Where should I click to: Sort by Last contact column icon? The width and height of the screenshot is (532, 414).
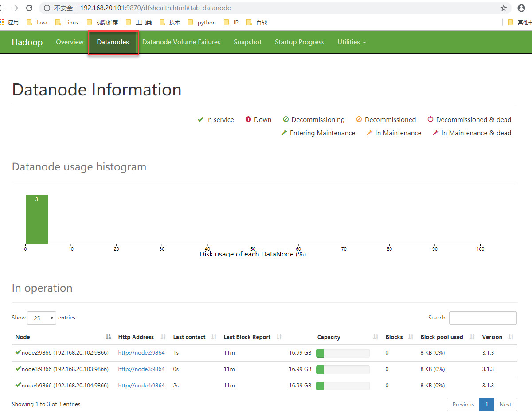pos(214,337)
